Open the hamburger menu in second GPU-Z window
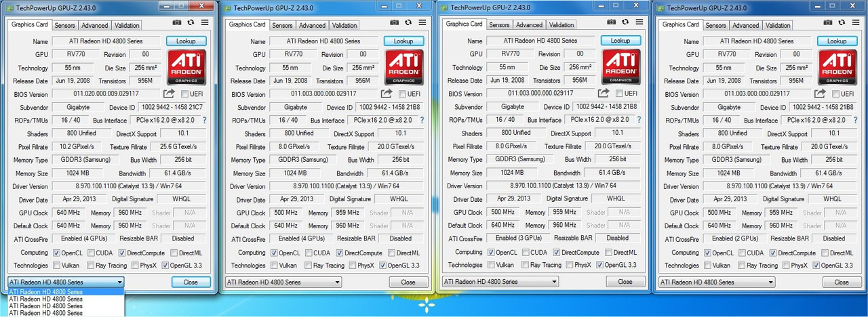 (x=422, y=22)
